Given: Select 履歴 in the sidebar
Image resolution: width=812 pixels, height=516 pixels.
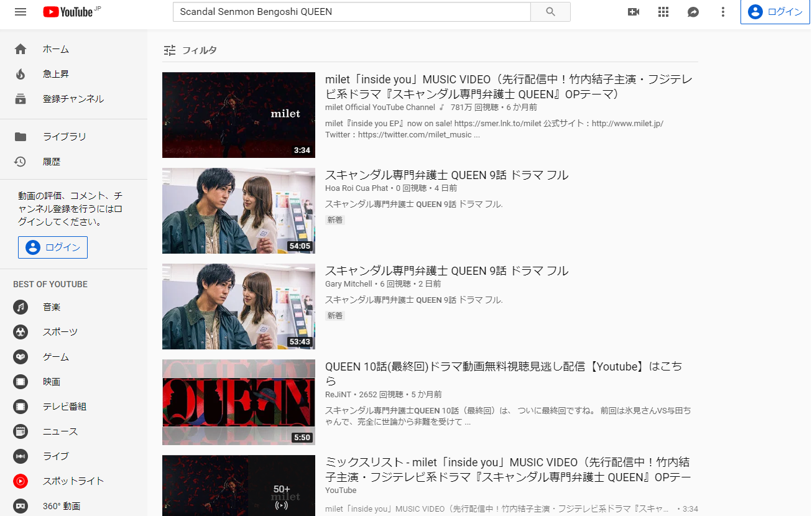Looking at the screenshot, I should coord(52,162).
